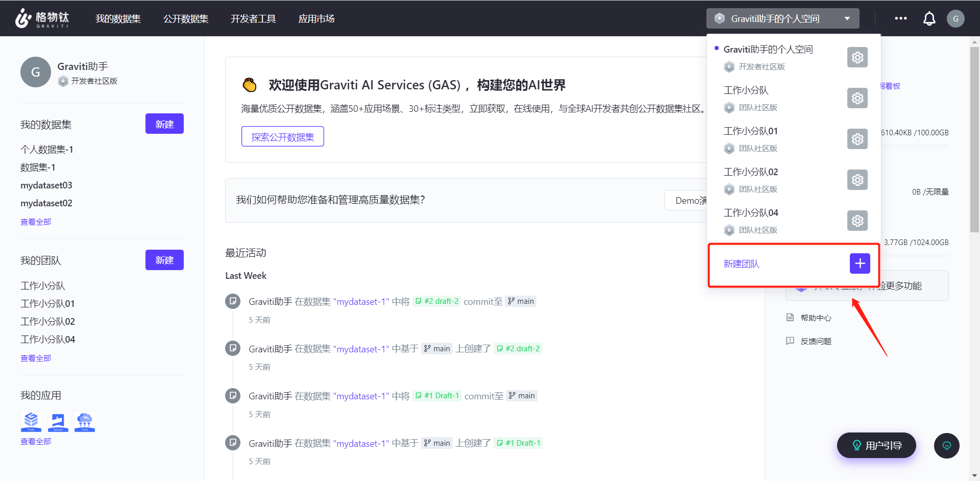Screen dimensions: 980x481
Task: Click the chat support bubble icon
Action: [x=947, y=446]
